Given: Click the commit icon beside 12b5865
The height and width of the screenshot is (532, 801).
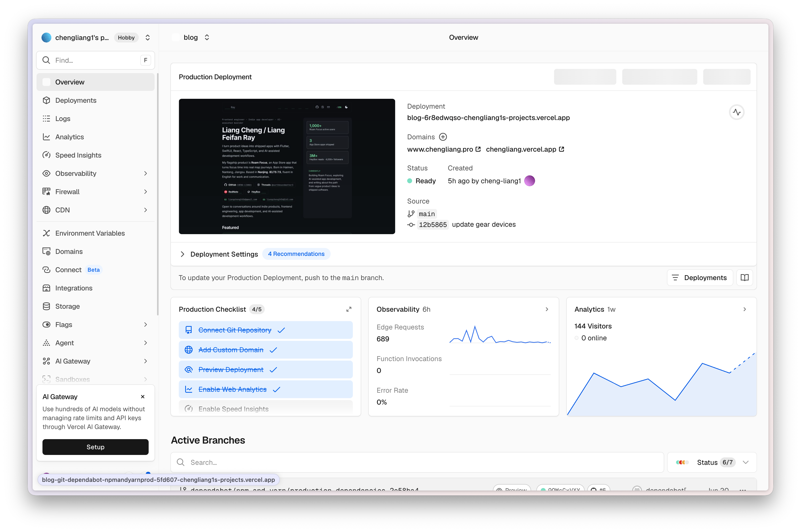Looking at the screenshot, I should click(411, 225).
